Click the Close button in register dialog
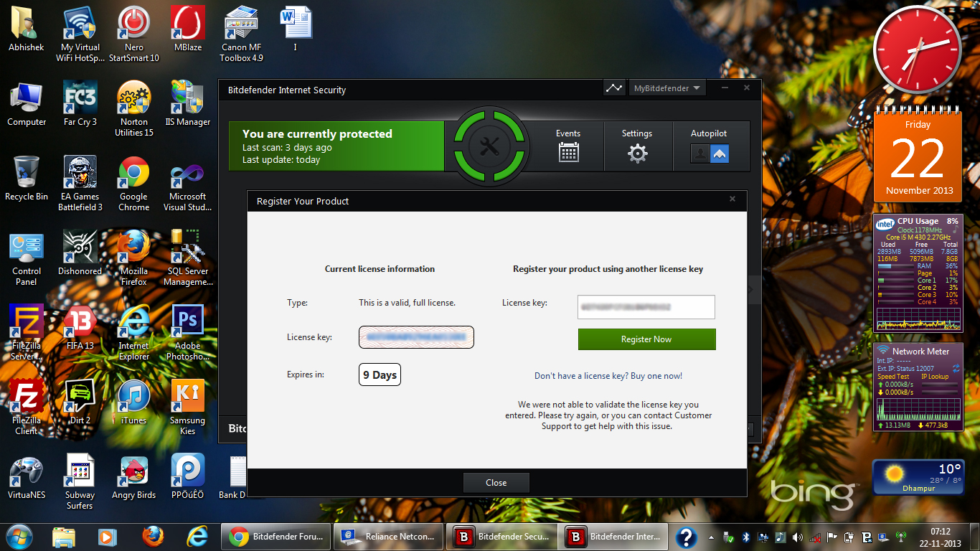This screenshot has height=551, width=980. click(496, 483)
